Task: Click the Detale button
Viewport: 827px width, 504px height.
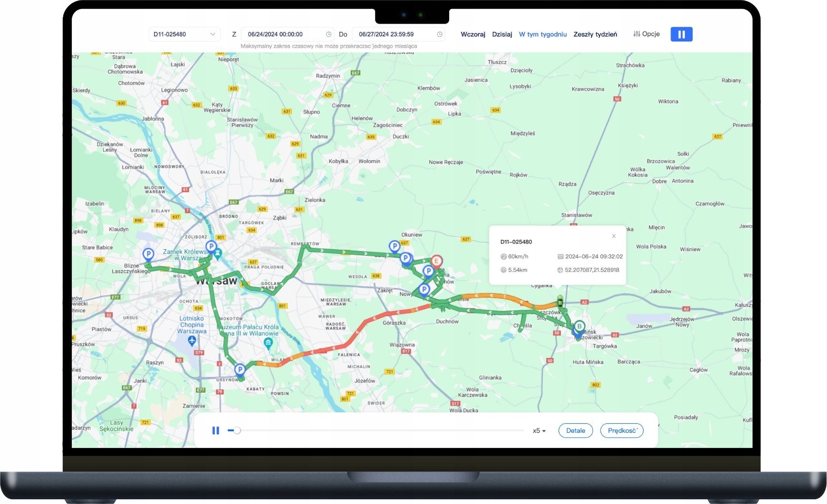Action: pyautogui.click(x=575, y=431)
